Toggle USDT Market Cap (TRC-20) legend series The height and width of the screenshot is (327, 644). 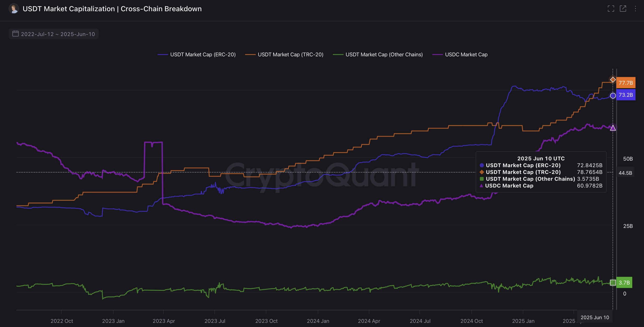click(284, 54)
